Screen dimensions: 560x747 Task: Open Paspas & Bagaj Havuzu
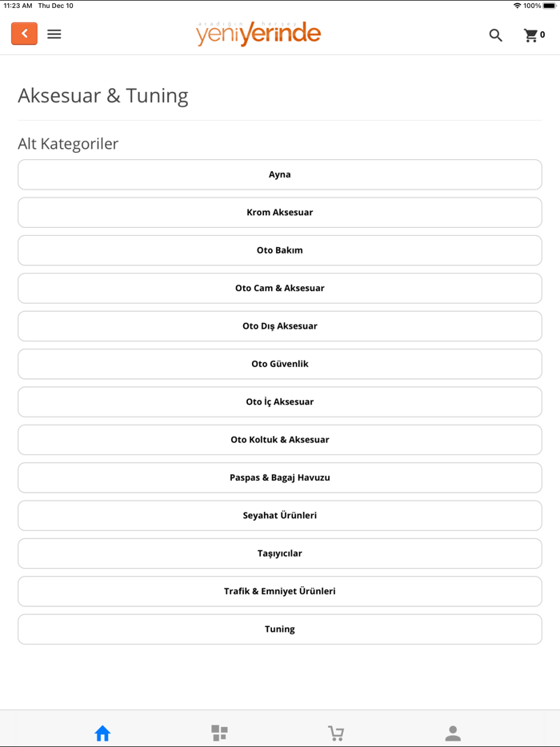point(280,477)
